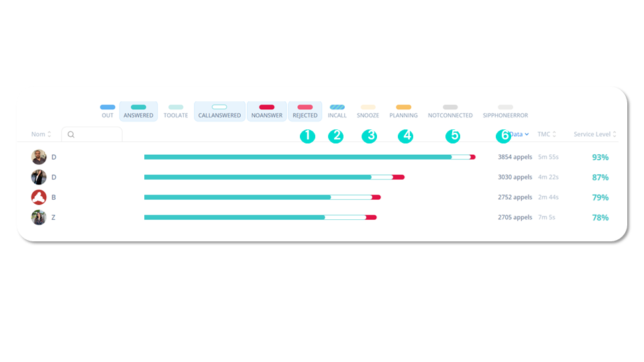This screenshot has height=362, width=644.
Task: Click the '2m 44s' TMC value
Action: [548, 197]
